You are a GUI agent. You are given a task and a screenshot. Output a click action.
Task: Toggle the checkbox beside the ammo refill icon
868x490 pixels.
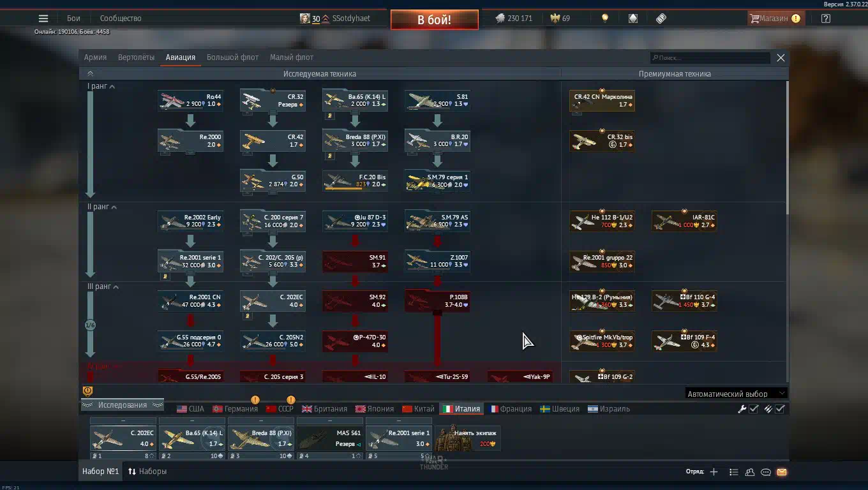coord(780,409)
